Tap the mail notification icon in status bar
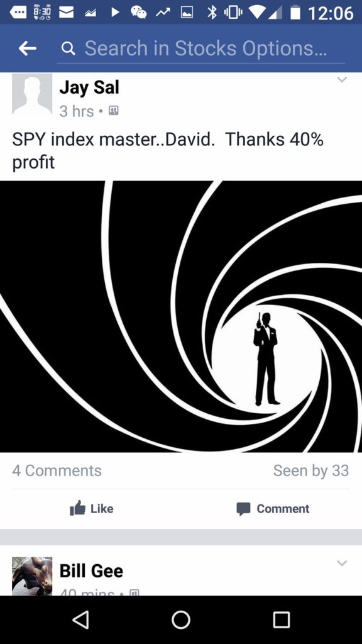The width and height of the screenshot is (362, 644). coord(67,13)
